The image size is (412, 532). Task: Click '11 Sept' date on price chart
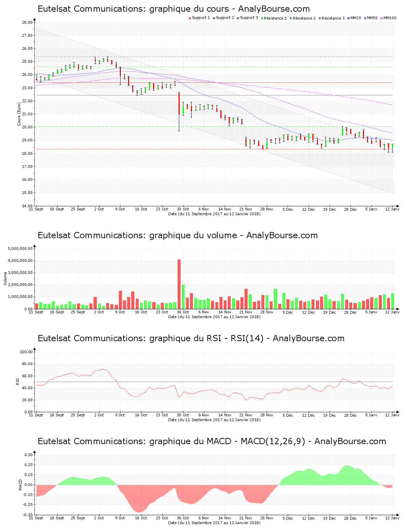click(36, 209)
